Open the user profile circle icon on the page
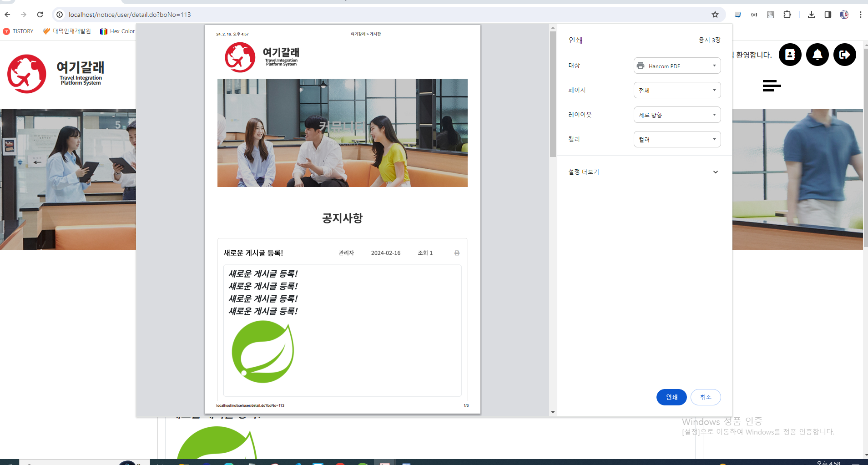Image resolution: width=868 pixels, height=465 pixels. pos(790,55)
